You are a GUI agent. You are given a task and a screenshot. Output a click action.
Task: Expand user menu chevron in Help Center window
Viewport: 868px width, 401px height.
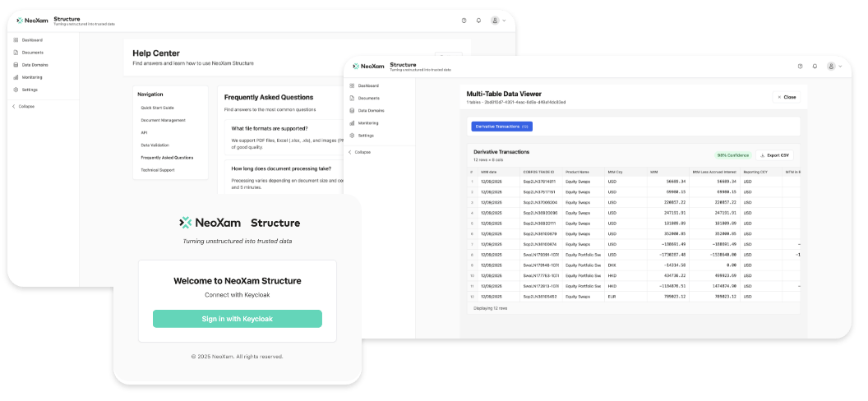click(504, 21)
